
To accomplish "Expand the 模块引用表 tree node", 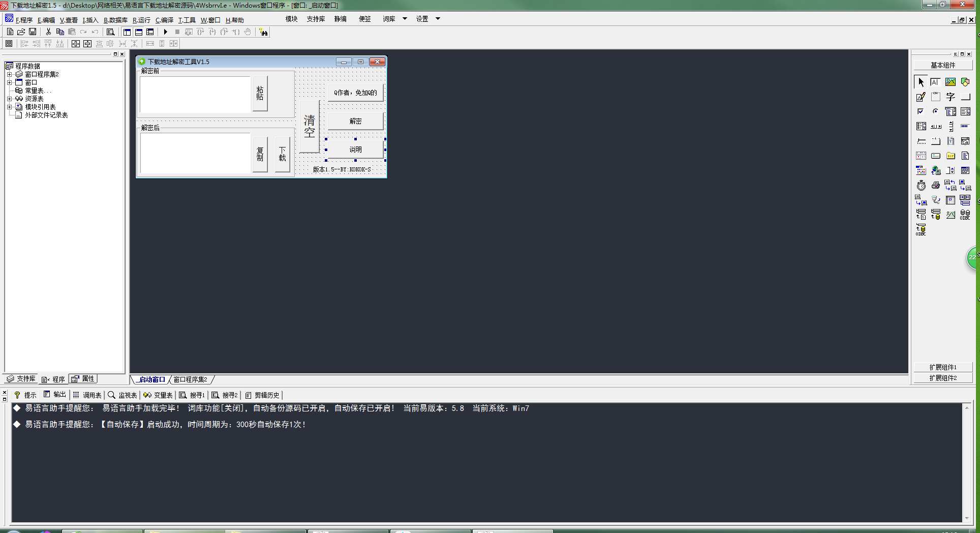I will (9, 107).
